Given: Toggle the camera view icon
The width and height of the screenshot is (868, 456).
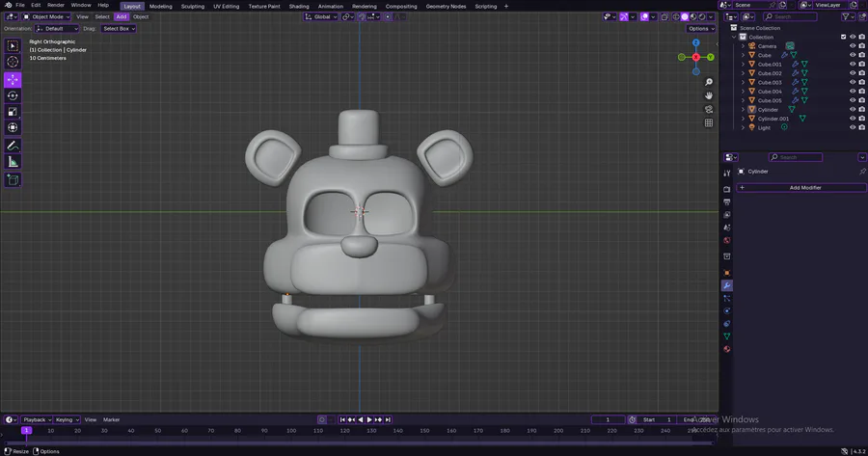Looking at the screenshot, I should point(709,109).
